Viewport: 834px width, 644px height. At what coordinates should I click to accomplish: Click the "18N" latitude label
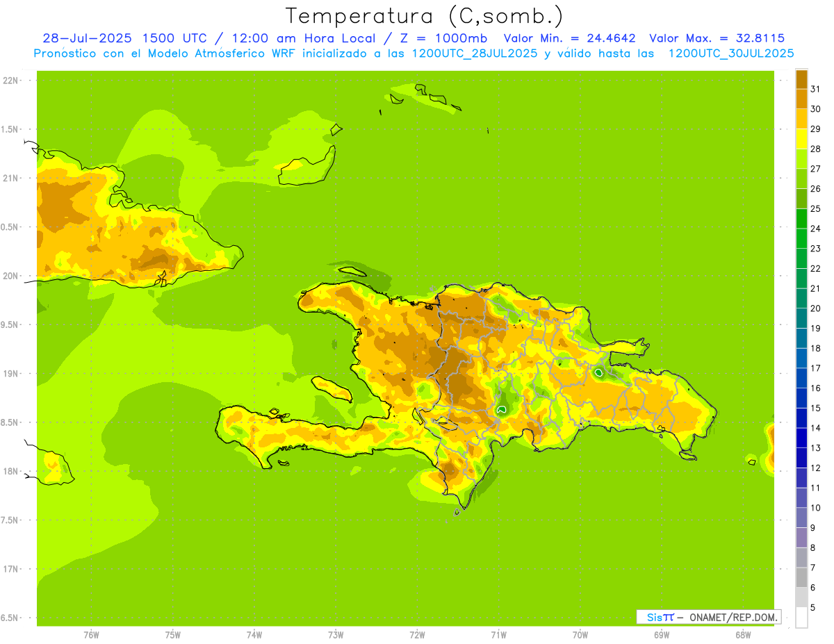(x=10, y=472)
